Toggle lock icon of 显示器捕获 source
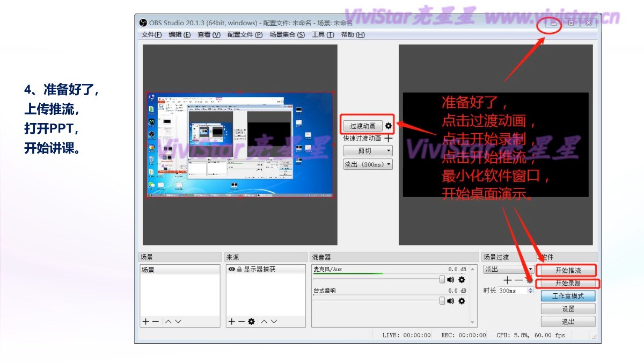The image size is (644, 362). [239, 270]
